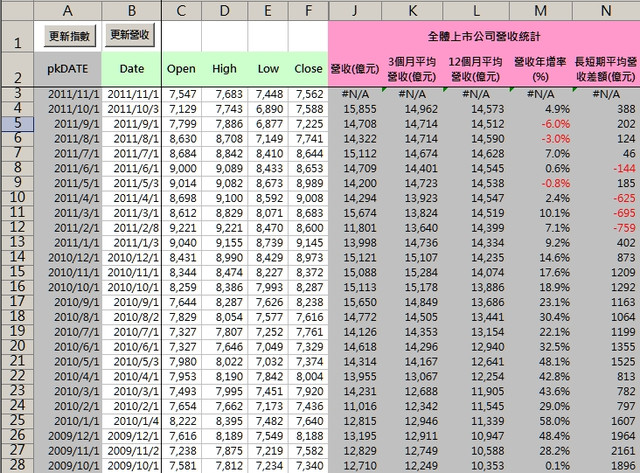The image size is (640, 473).
Task: Click Date cell 2010/1/4
Action: [131, 421]
